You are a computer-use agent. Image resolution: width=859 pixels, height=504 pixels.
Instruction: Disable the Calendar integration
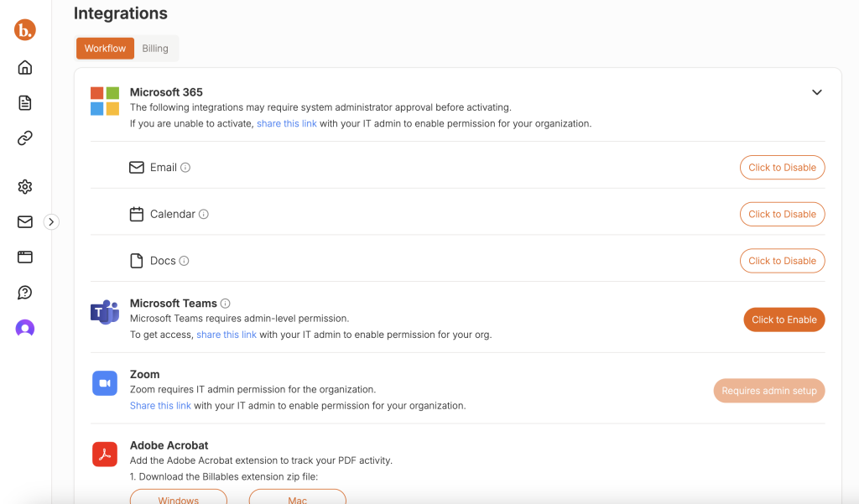coord(782,214)
